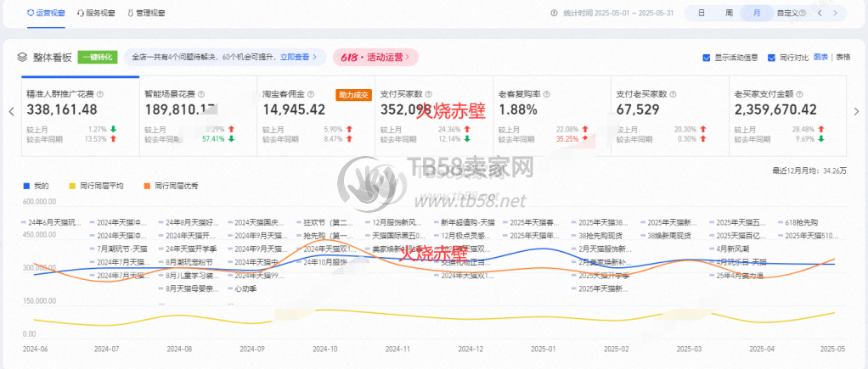Select the 周 period option
The height and width of the screenshot is (369, 868).
click(729, 13)
